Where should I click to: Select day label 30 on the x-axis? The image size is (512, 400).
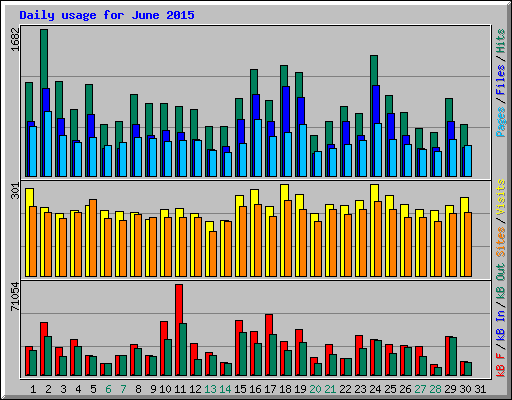[x=465, y=389]
